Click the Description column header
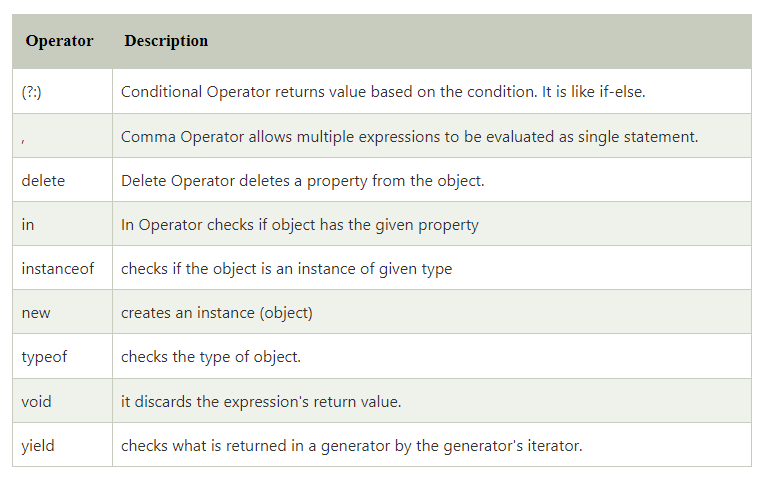Image resolution: width=763 pixels, height=479 pixels. [x=166, y=41]
